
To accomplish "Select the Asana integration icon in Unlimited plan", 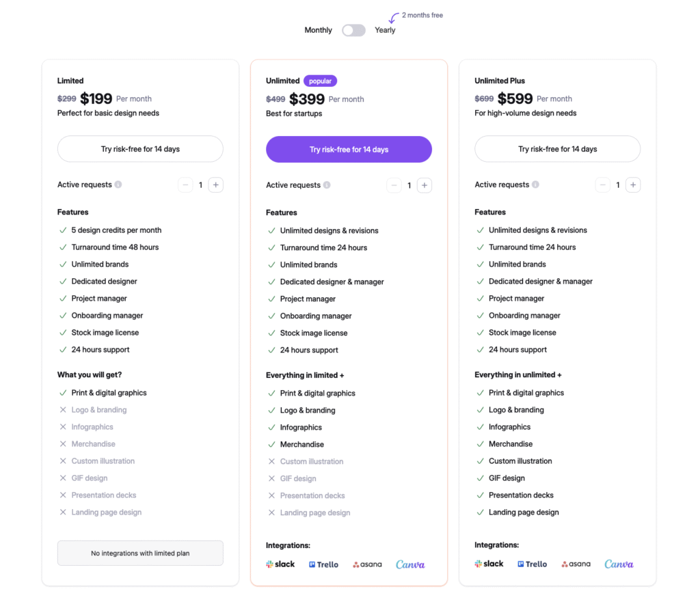I will (x=367, y=564).
